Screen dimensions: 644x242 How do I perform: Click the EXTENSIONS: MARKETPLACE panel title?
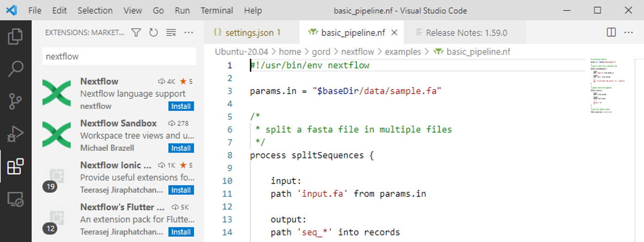point(84,33)
